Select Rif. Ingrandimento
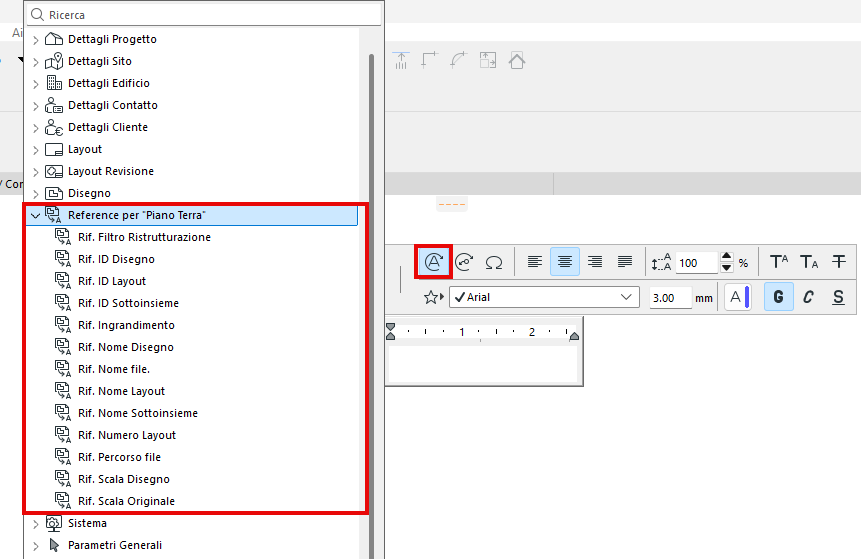Viewport: 861px width, 559px height. coord(126,325)
